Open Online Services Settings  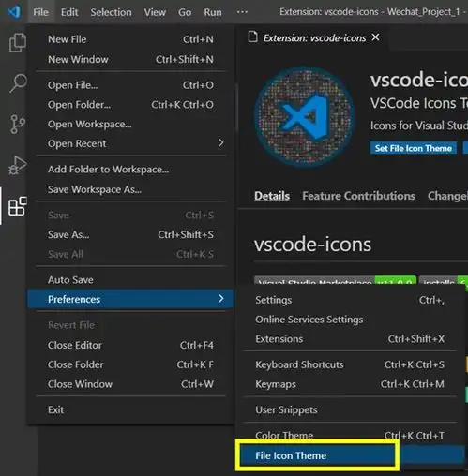[x=350, y=320]
